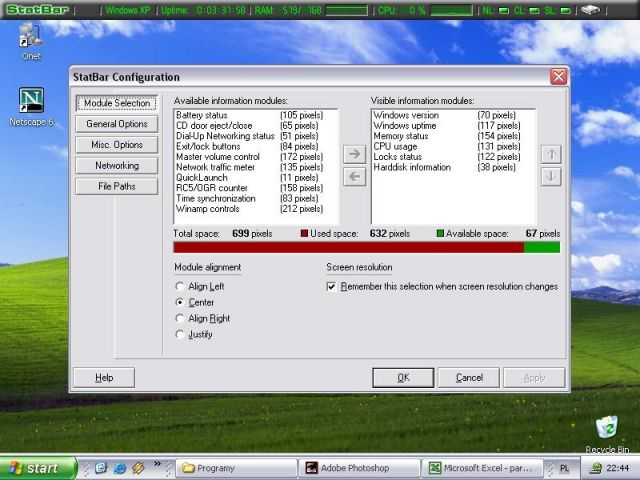Click the system tray network icon
Viewport: 640px width, 480px height.
pos(596,468)
